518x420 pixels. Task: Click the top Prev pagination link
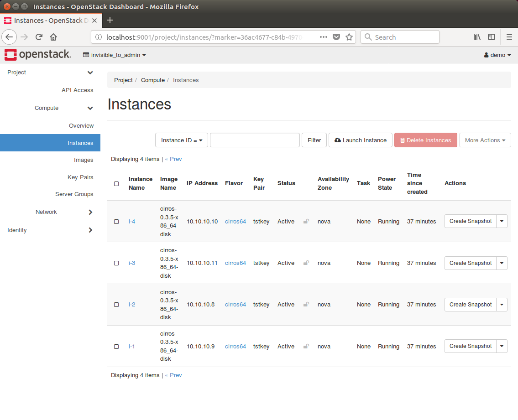[173, 159]
